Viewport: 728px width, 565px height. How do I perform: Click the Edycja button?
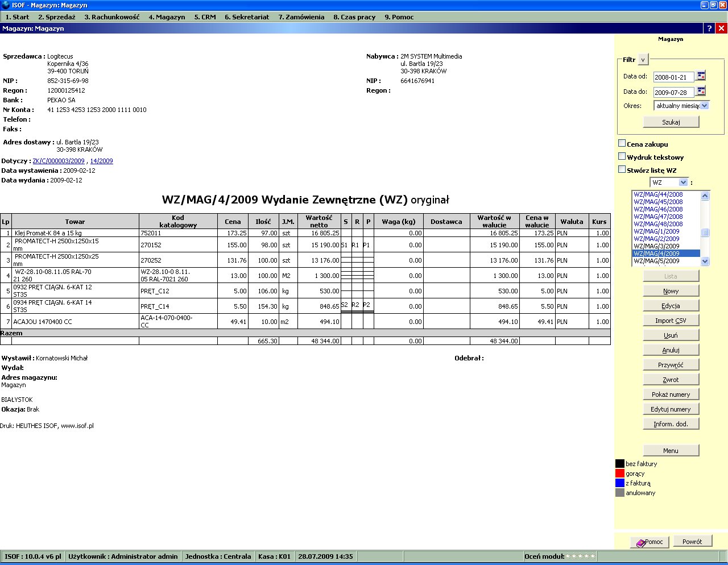[671, 306]
